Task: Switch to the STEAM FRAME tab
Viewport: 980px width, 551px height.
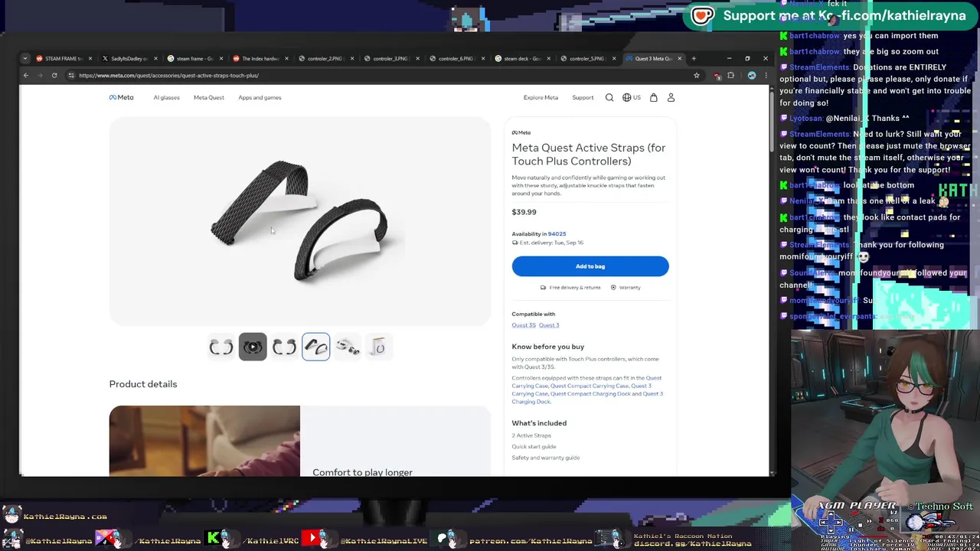Action: [x=63, y=58]
